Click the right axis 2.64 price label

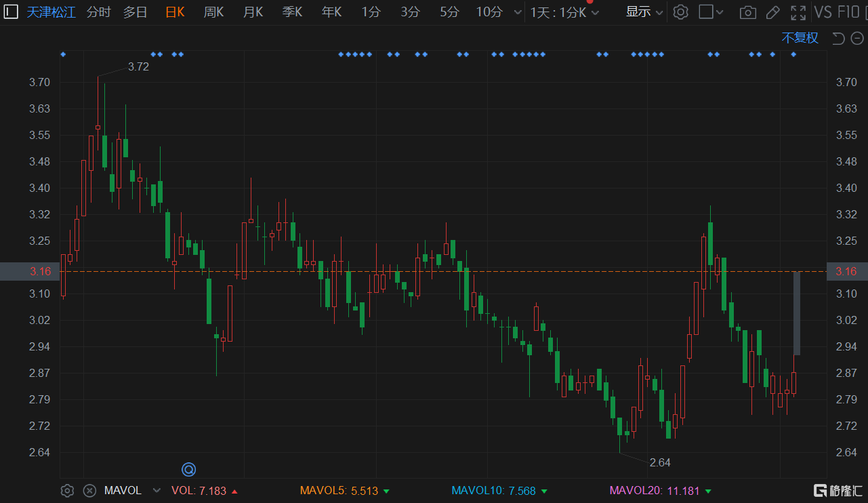pyautogui.click(x=847, y=452)
